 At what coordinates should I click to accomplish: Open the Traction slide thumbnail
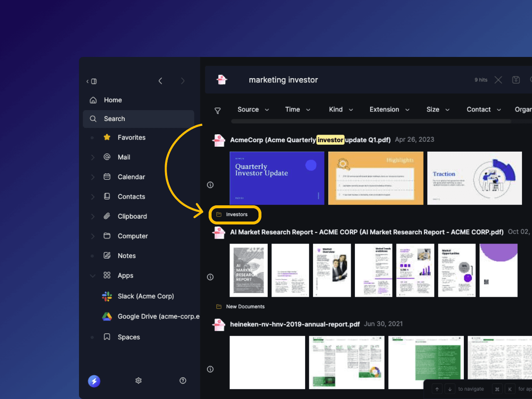coord(475,178)
